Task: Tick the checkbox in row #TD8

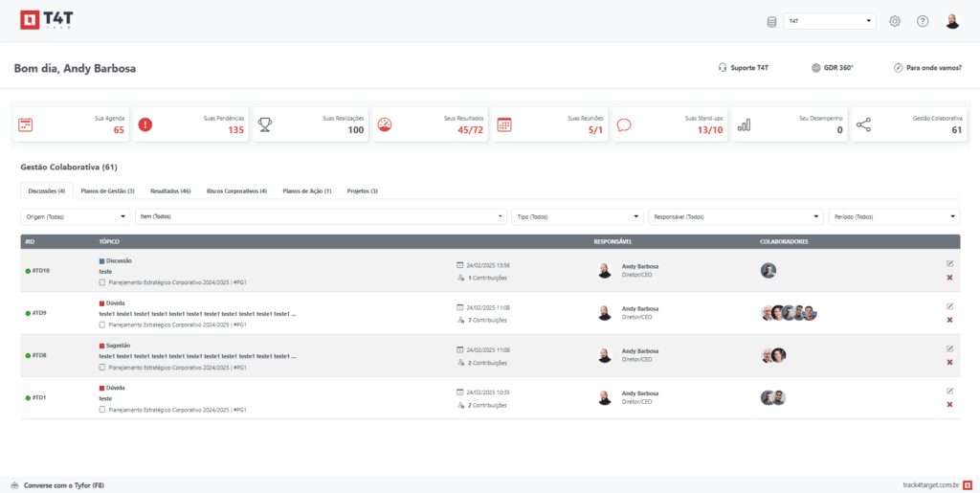Action: coord(102,367)
